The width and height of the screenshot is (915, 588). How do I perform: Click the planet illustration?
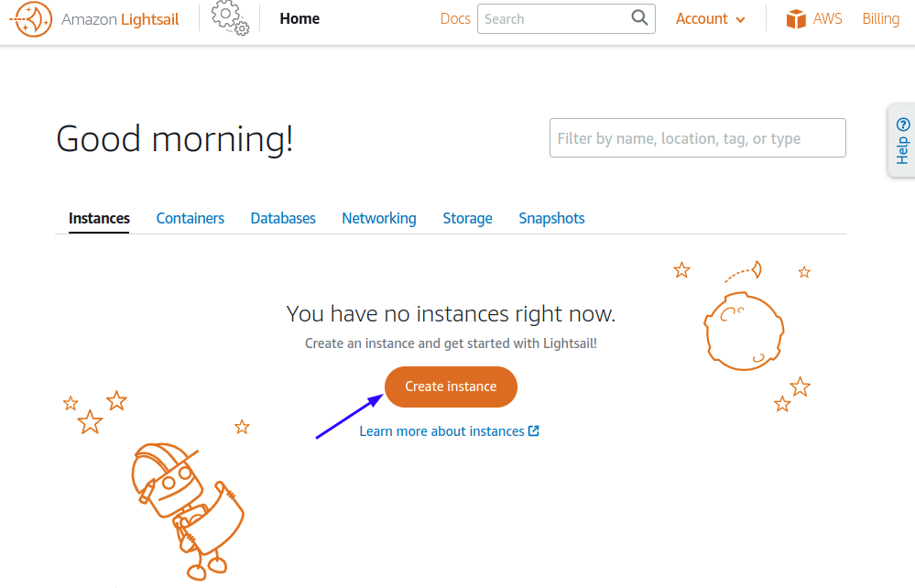744,332
